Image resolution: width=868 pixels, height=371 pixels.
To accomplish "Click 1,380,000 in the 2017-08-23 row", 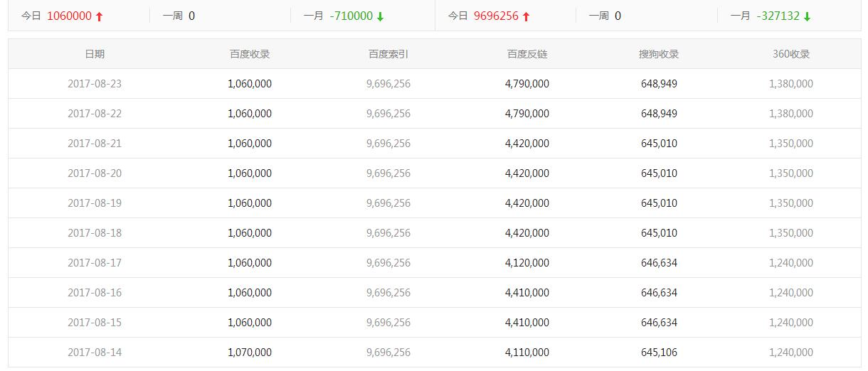I will pos(791,84).
